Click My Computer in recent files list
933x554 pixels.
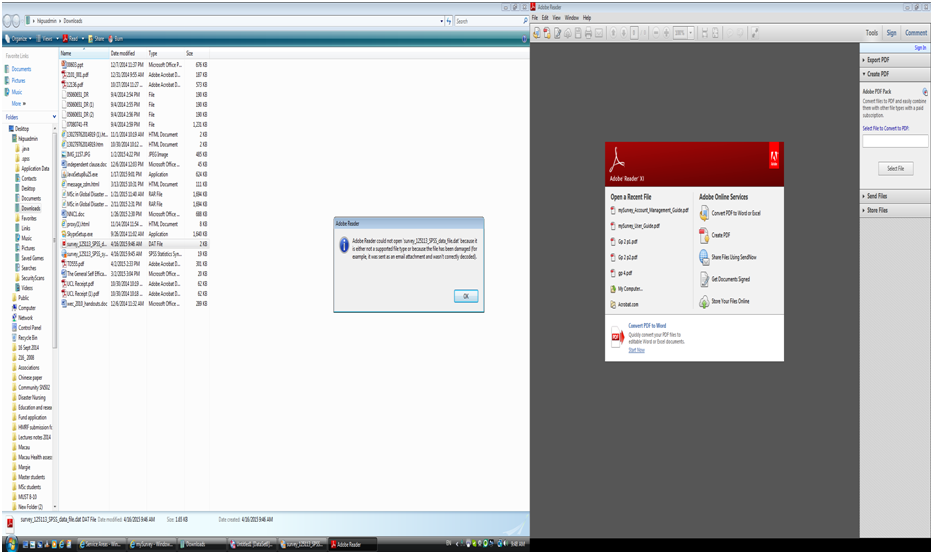coord(627,289)
